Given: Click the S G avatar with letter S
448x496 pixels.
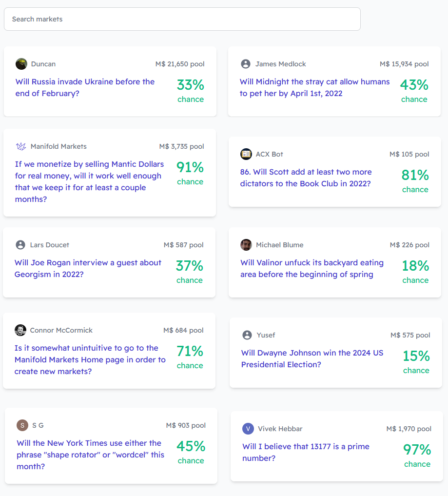Looking at the screenshot, I should click(x=22, y=425).
